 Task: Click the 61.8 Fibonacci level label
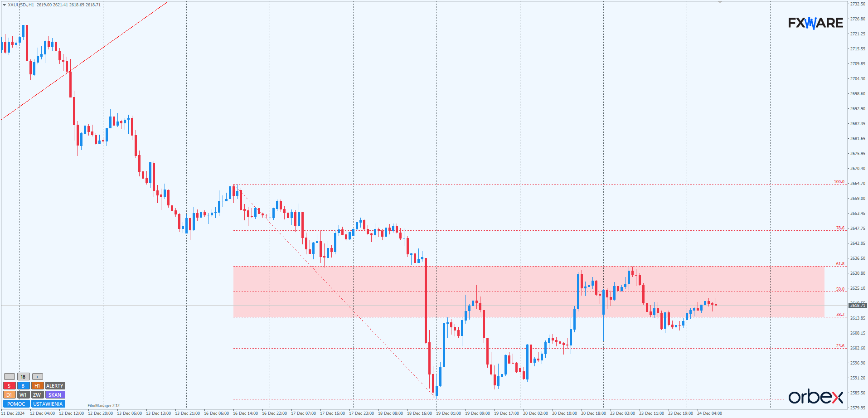click(x=840, y=264)
